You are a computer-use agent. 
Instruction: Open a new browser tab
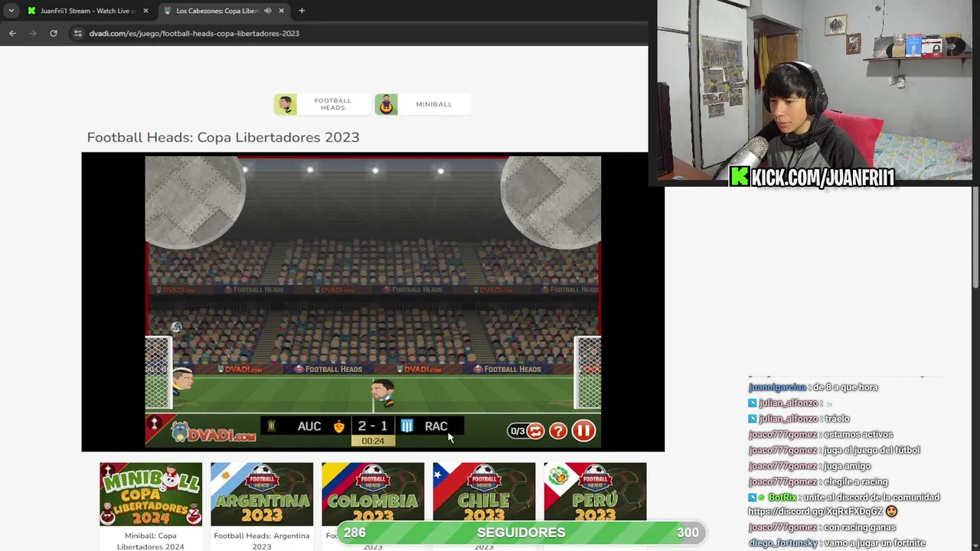302,11
